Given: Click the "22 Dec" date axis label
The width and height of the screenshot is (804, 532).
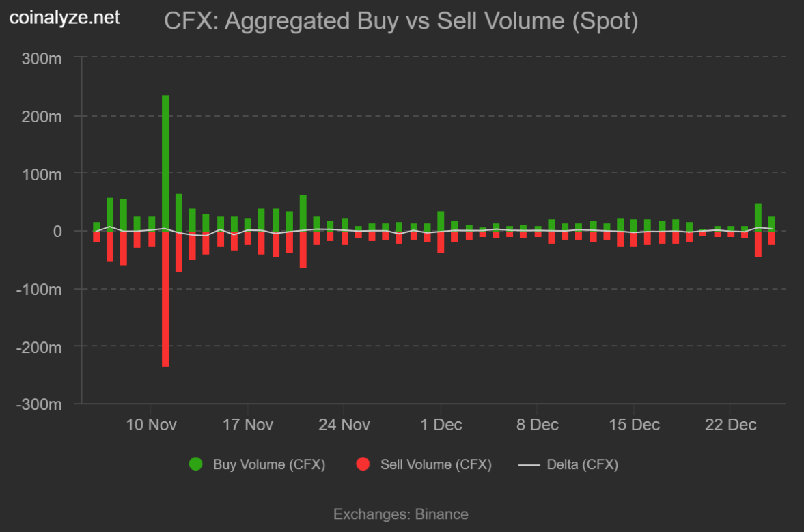Looking at the screenshot, I should click(731, 425).
